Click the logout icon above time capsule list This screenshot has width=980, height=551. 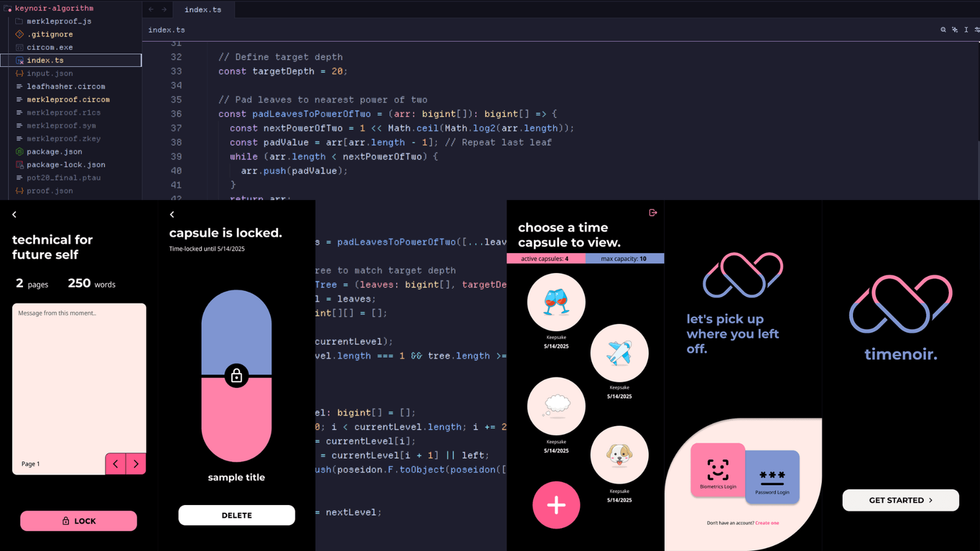(x=653, y=213)
